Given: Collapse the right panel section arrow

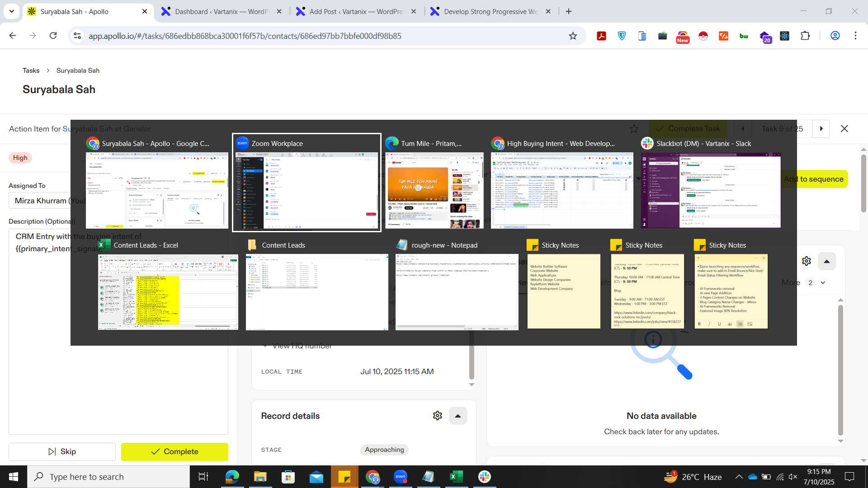Looking at the screenshot, I should click(x=827, y=261).
